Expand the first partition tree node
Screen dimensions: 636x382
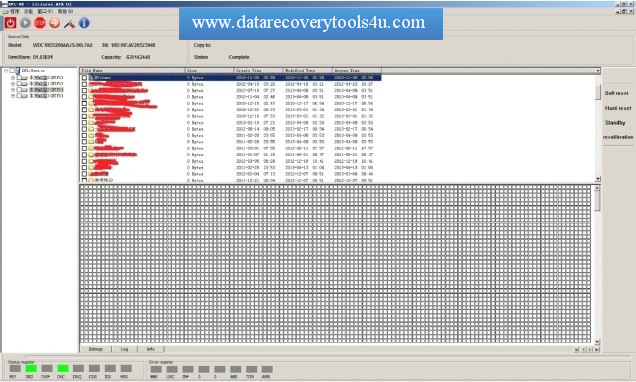[x=13, y=77]
